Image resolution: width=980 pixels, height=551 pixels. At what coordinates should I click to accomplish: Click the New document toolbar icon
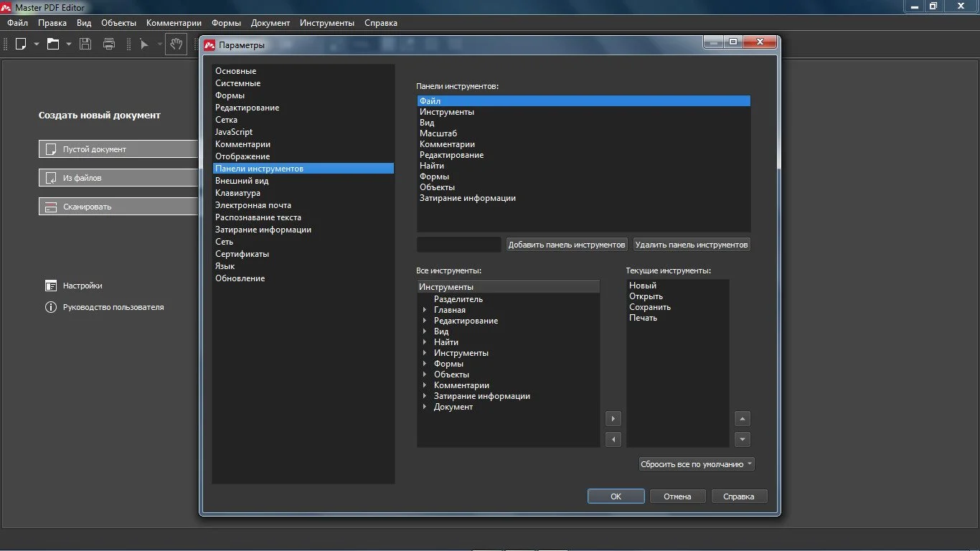tap(21, 44)
